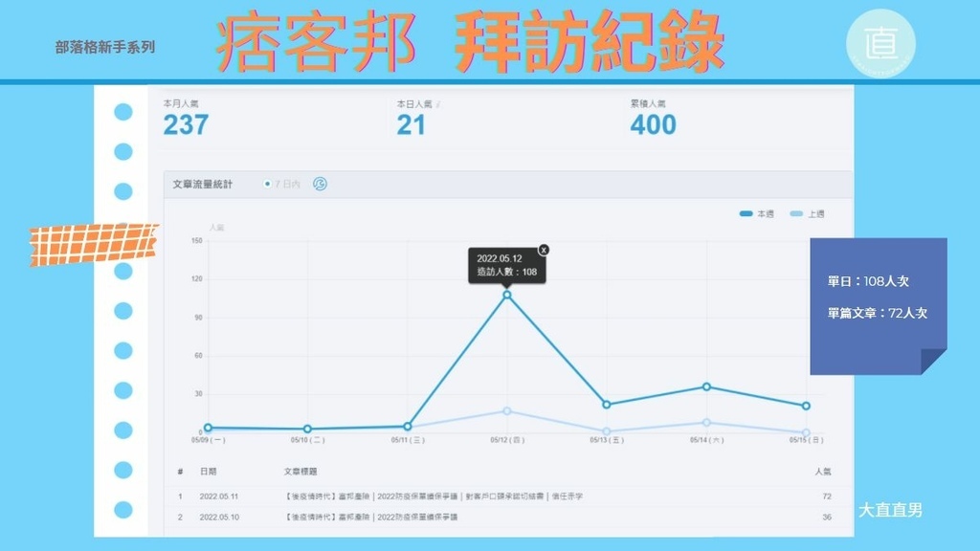The image size is (980, 551).
Task: Click this week's data point for 05/10
Action: click(x=307, y=430)
